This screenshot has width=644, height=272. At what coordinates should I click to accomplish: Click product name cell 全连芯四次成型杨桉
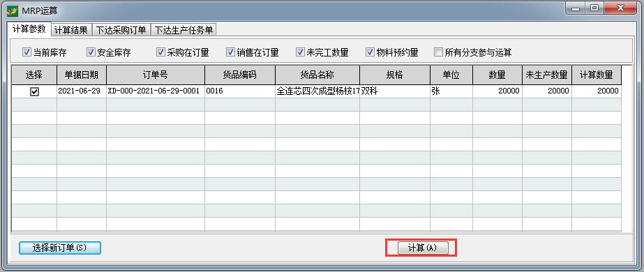(x=317, y=91)
